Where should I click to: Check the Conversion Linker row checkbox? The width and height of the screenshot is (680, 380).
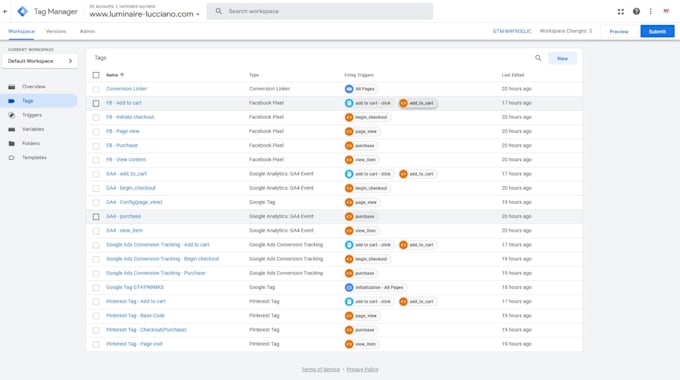96,89
